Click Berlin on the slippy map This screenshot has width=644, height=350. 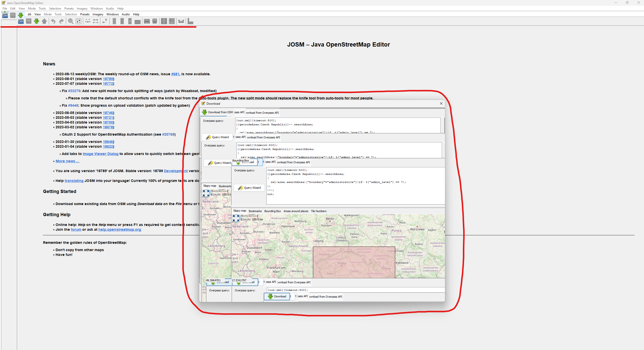tap(330, 219)
